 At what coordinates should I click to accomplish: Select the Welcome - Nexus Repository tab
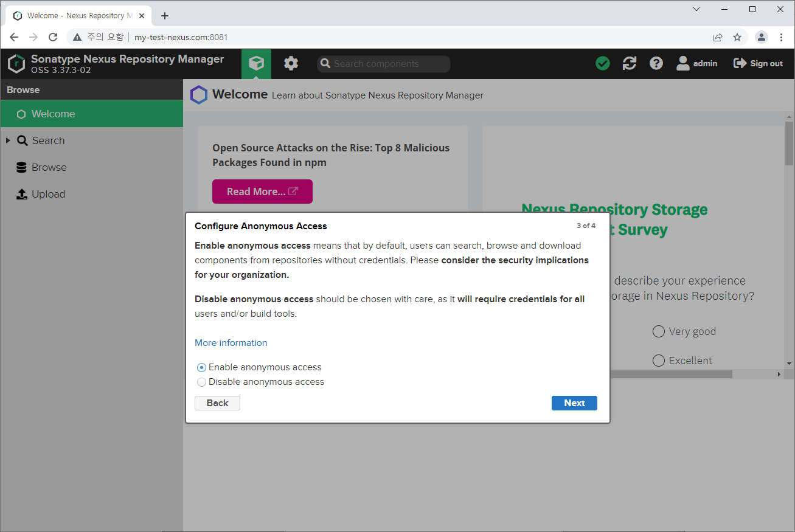79,16
